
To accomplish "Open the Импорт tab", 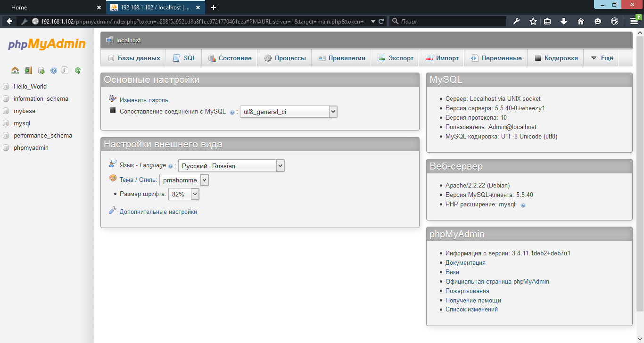I will tap(442, 58).
